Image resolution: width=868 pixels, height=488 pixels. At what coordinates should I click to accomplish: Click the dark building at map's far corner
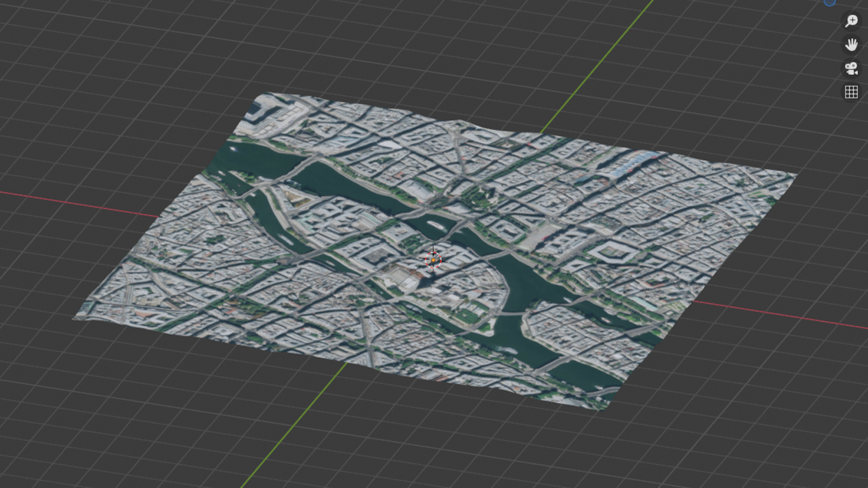(x=256, y=109)
